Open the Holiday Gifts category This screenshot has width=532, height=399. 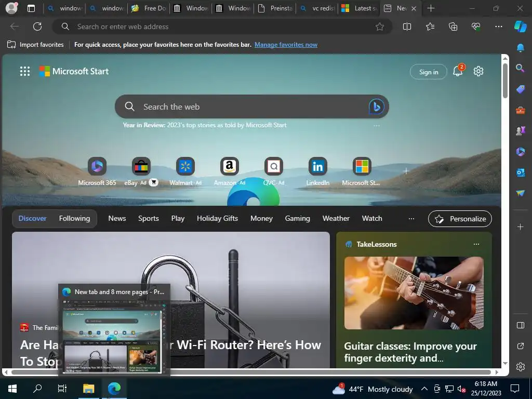[217, 219]
